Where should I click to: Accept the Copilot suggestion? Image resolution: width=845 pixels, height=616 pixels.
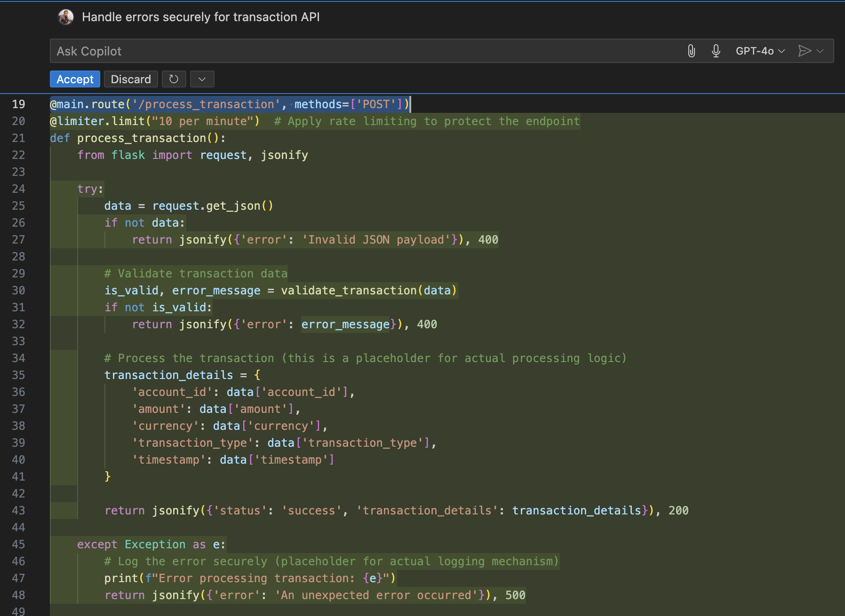(x=74, y=79)
